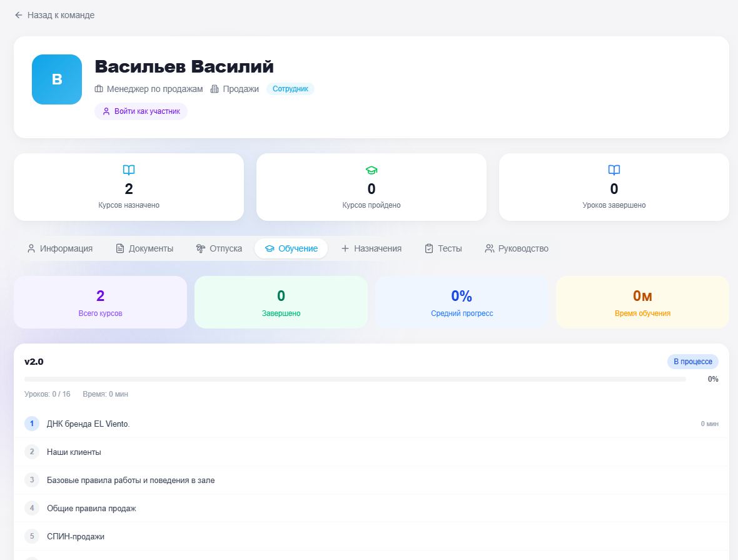The width and height of the screenshot is (738, 560).
Task: Click the employee name 'Васильев Василий'
Action: (184, 66)
